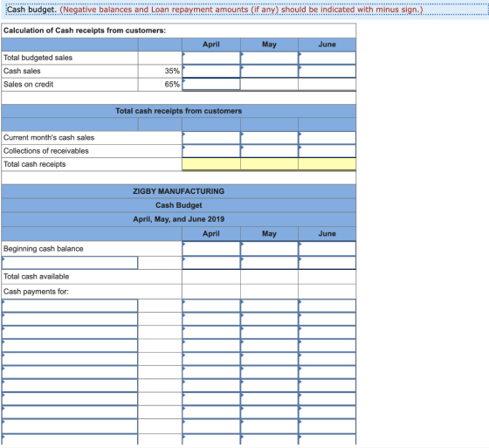Click Total cash receipts label

35,164
